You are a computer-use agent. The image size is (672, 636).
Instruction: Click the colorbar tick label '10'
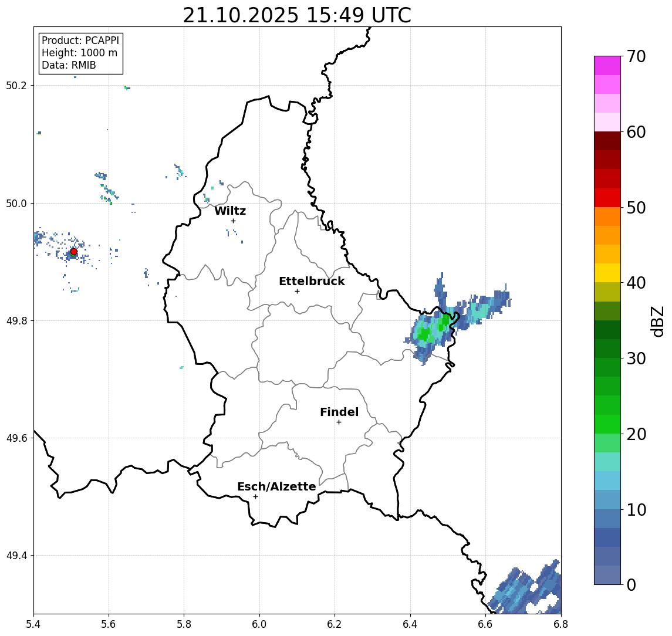click(x=636, y=509)
